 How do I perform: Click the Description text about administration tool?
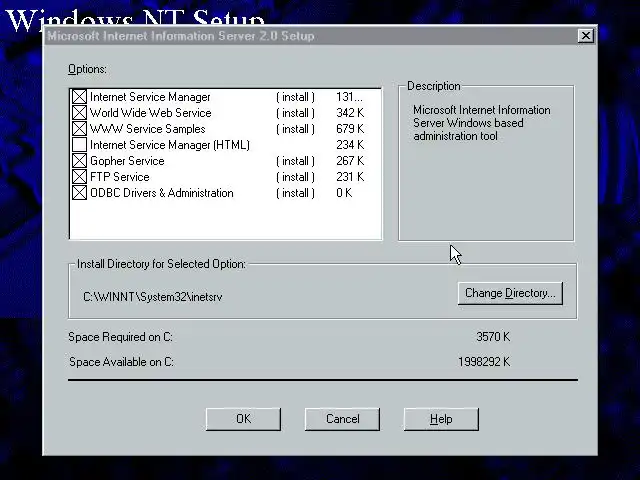(482, 123)
